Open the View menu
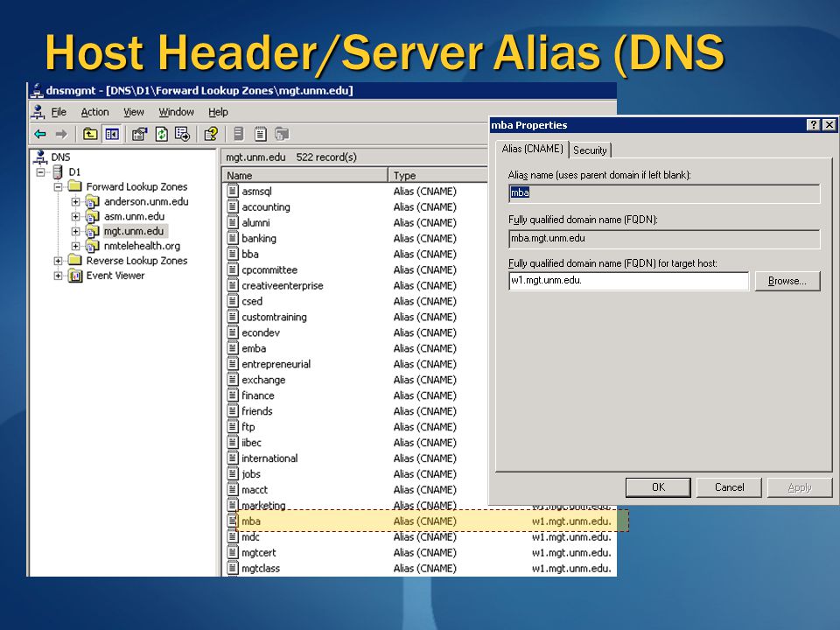This screenshot has height=630, width=840. [134, 112]
